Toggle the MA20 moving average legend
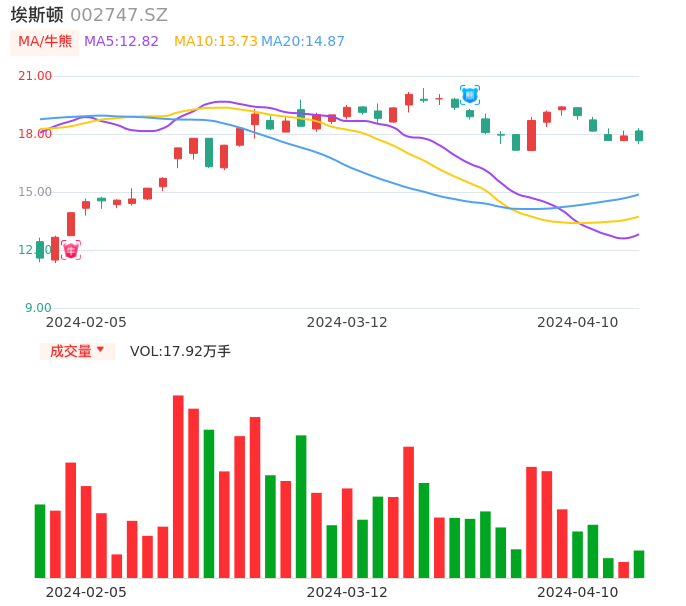This screenshot has height=606, width=686. point(303,42)
